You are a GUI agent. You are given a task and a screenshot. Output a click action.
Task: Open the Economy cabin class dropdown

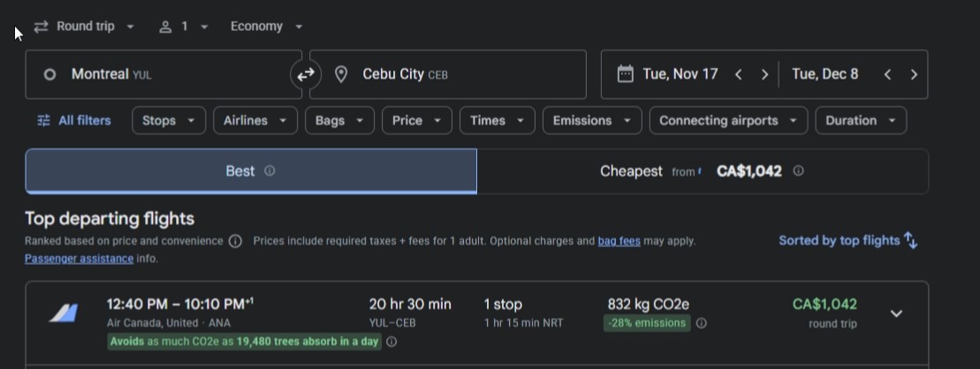pyautogui.click(x=266, y=26)
